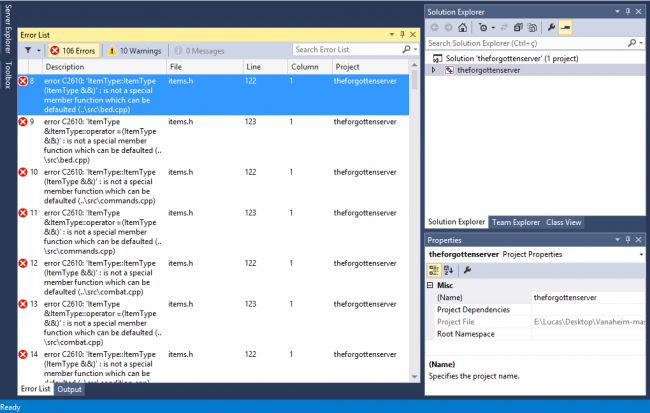Switch to the Solution Explorer tab
650x413 pixels.
tap(456, 222)
